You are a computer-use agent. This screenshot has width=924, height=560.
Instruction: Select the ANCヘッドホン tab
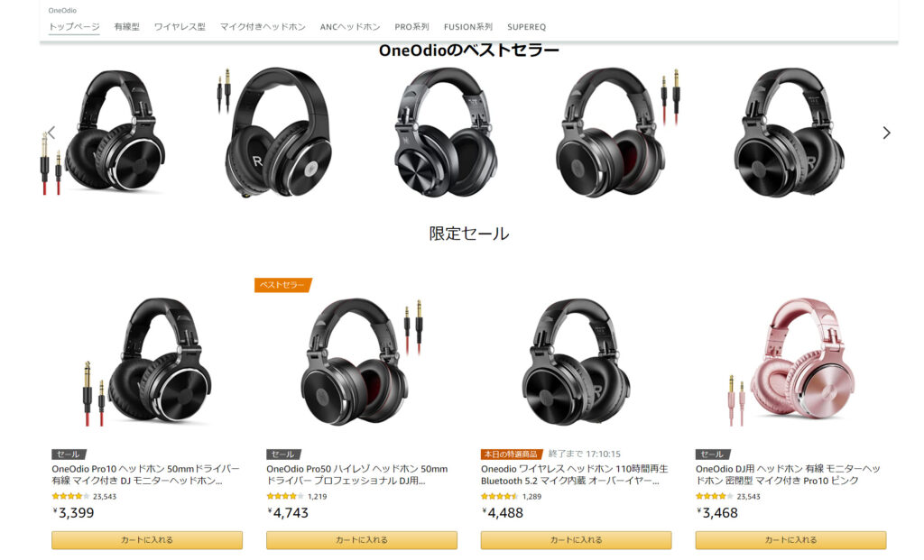click(x=350, y=27)
